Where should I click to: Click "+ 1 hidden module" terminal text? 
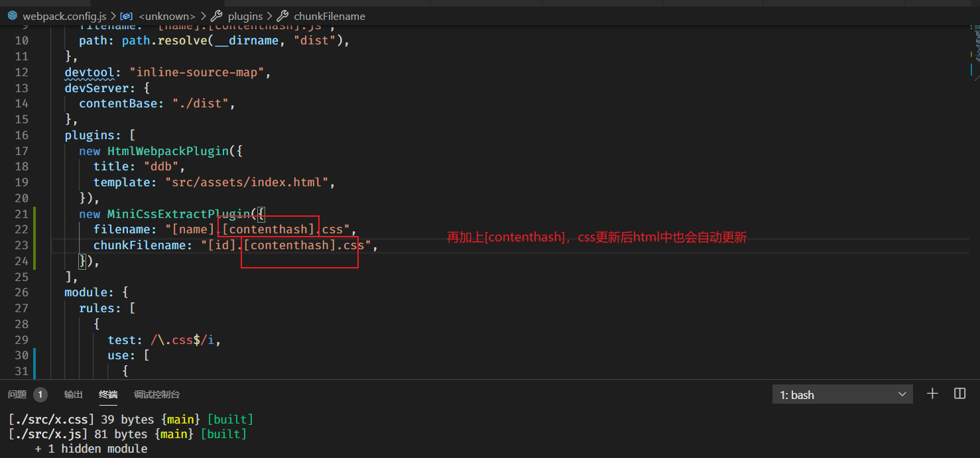(92, 449)
